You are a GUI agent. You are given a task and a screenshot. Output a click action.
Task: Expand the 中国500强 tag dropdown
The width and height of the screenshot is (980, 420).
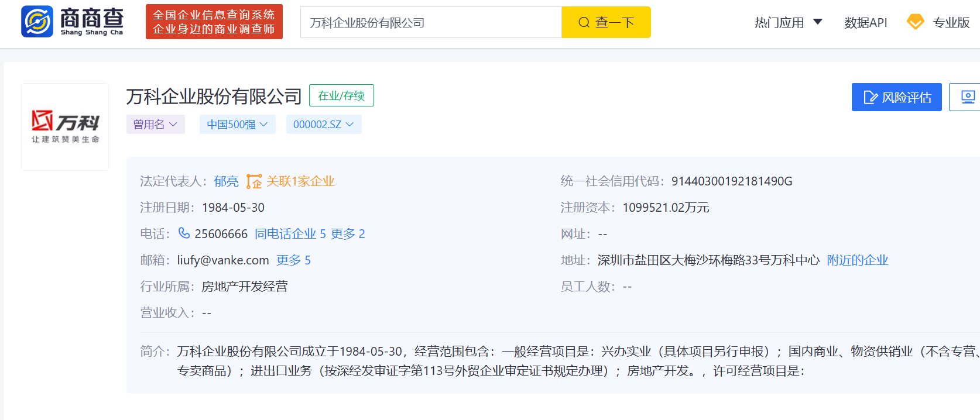click(237, 125)
